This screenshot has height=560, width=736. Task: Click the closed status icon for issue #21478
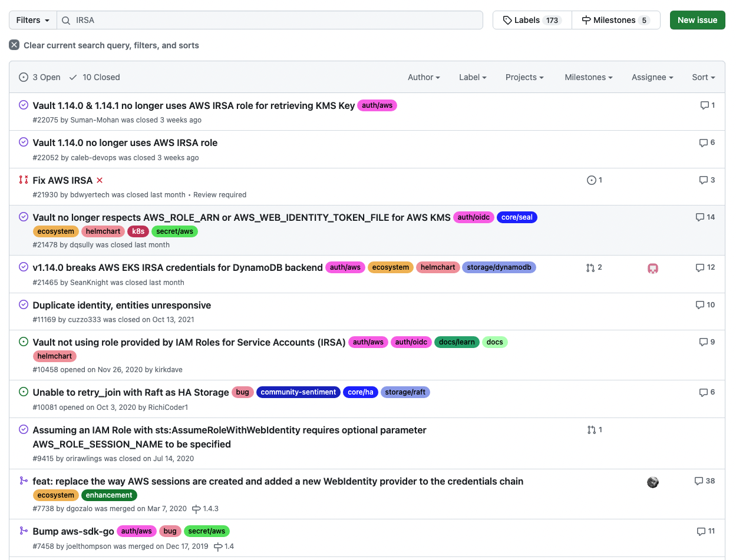coord(24,217)
